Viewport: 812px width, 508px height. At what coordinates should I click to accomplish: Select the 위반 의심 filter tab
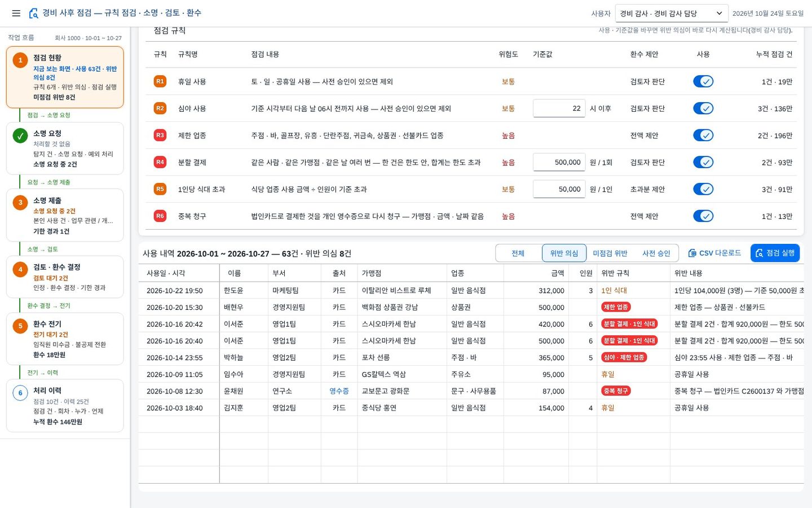point(564,253)
